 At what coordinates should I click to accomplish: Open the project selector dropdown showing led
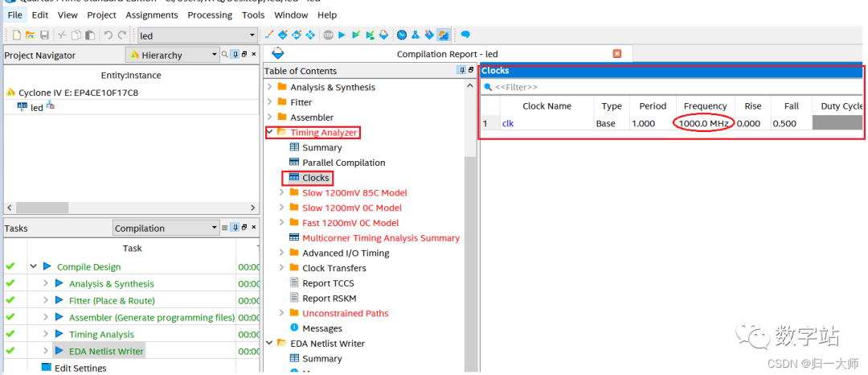tap(198, 35)
